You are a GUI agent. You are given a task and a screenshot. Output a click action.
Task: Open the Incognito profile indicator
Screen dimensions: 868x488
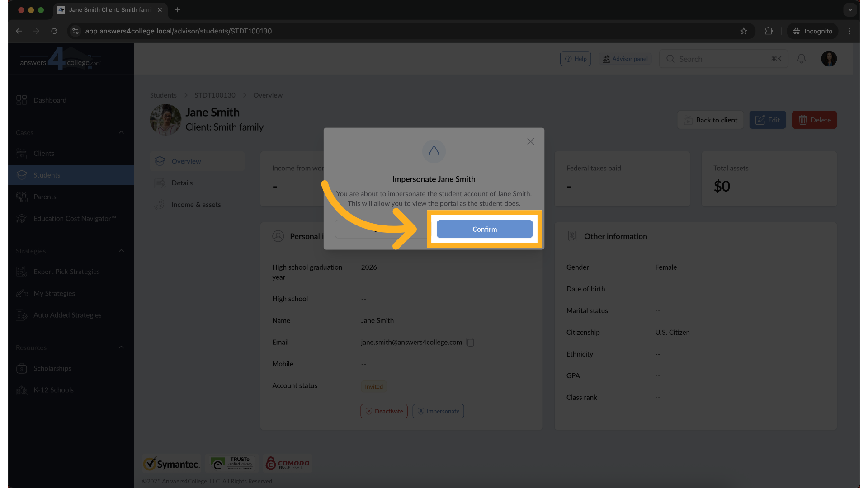812,31
